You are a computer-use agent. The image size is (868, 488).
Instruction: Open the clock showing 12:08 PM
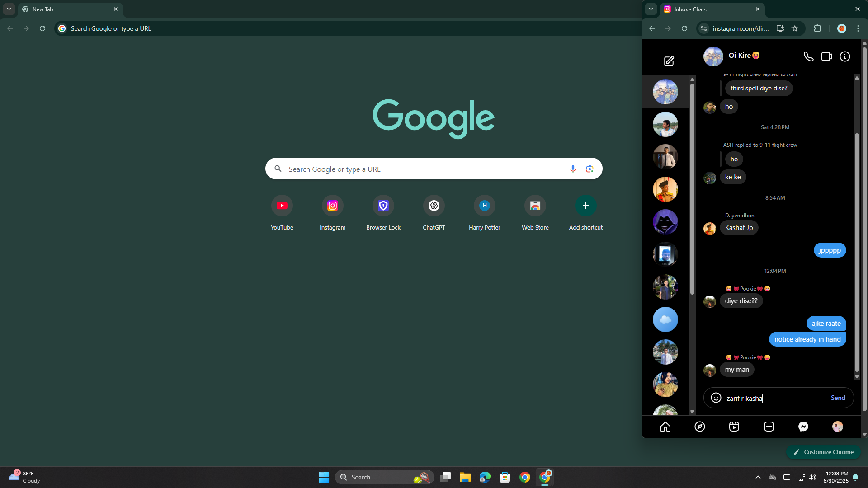tap(836, 477)
